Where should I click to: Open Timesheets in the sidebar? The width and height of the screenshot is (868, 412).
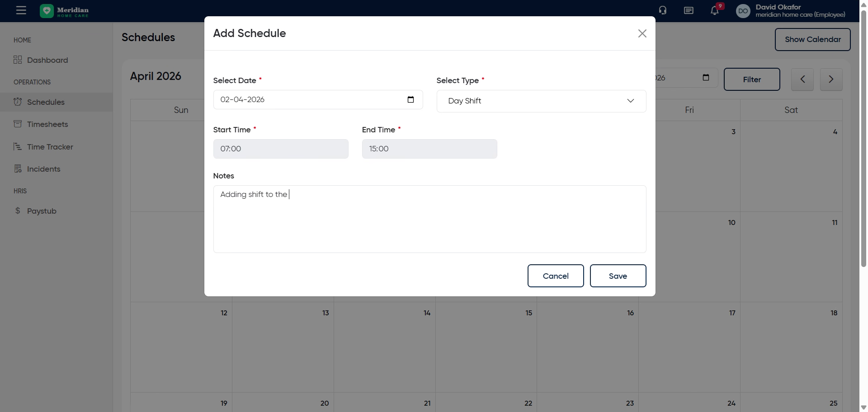[x=47, y=124]
